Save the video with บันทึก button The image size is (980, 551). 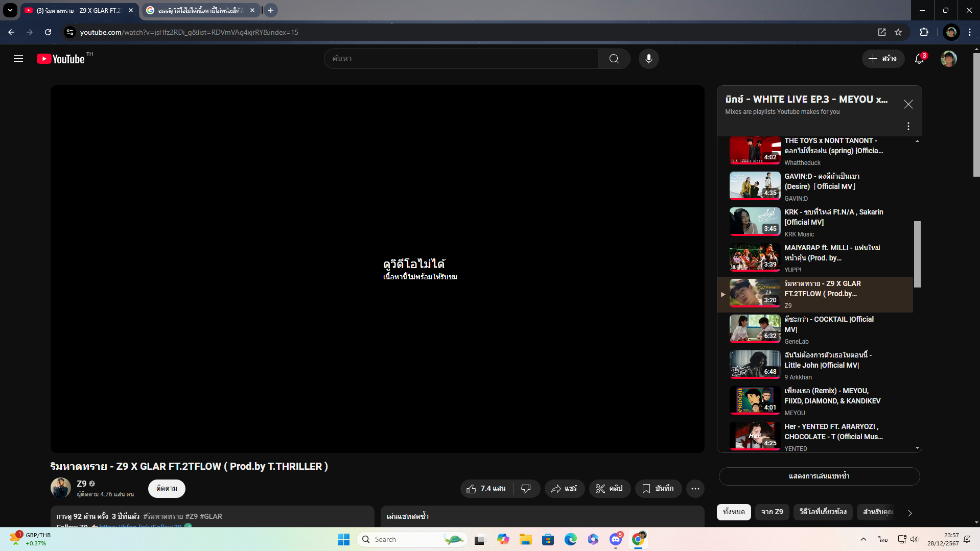[658, 489]
